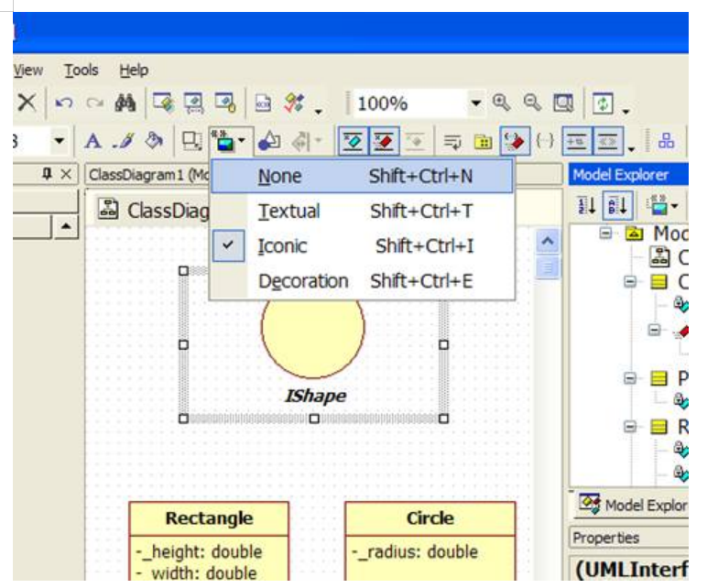Toggle show compartment visibility icon

[x=577, y=142]
